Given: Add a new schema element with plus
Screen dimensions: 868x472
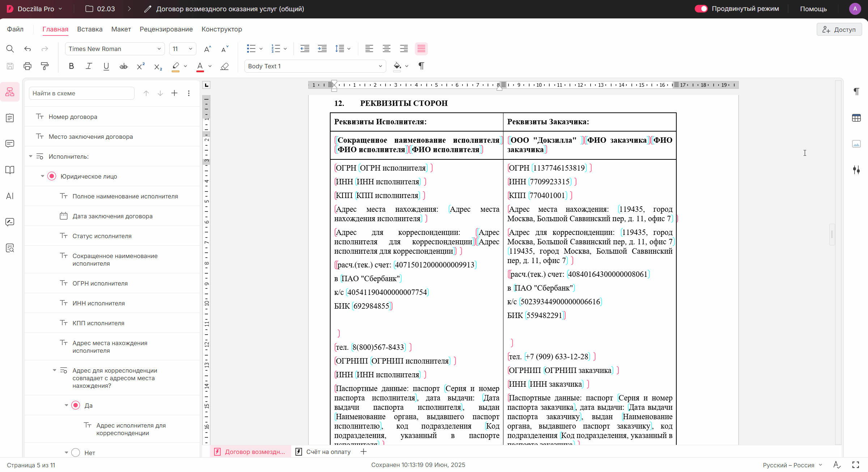Looking at the screenshot, I should [x=174, y=93].
